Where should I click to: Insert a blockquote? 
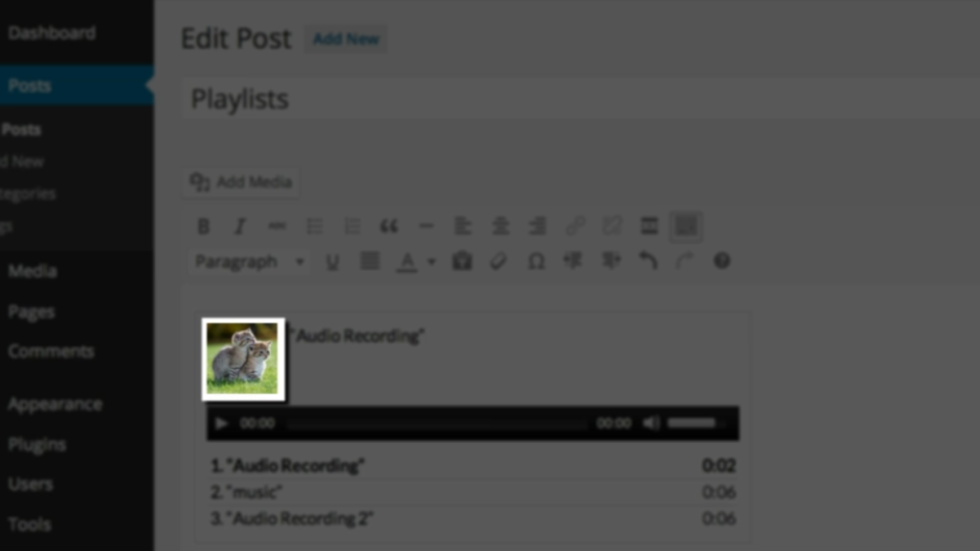tap(389, 226)
